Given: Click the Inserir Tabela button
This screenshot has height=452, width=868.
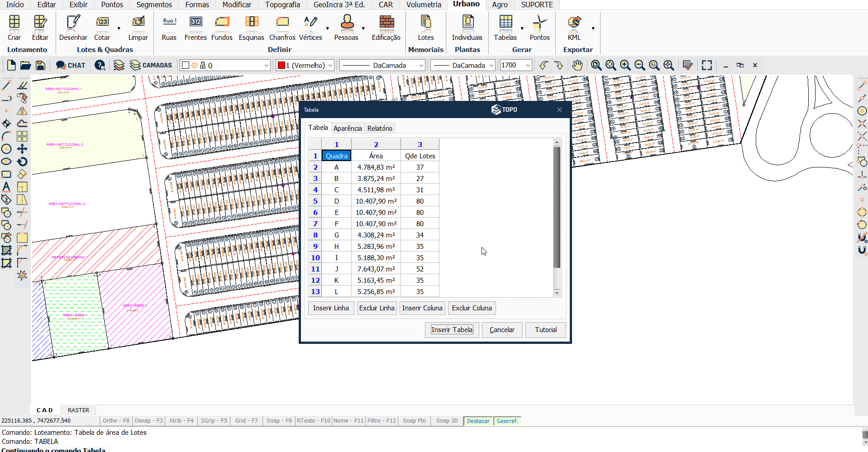Looking at the screenshot, I should pyautogui.click(x=452, y=330).
